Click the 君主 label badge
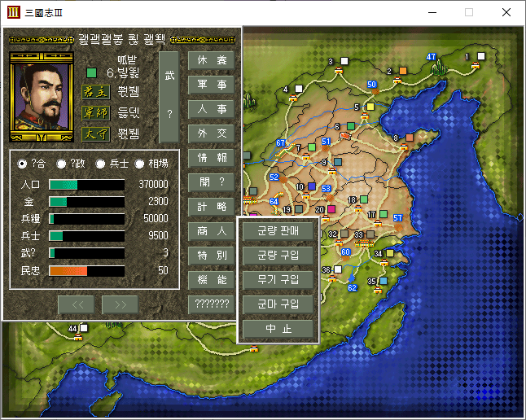 point(96,92)
